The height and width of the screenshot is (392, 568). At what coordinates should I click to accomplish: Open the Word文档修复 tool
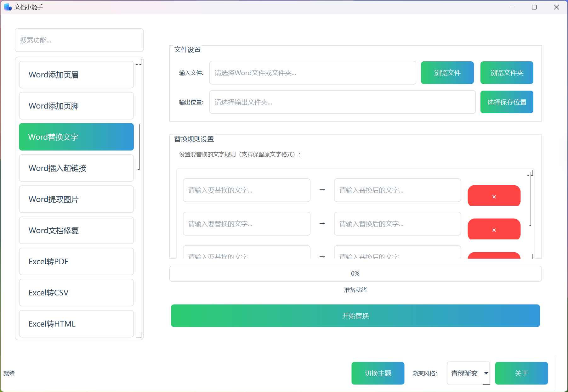76,230
